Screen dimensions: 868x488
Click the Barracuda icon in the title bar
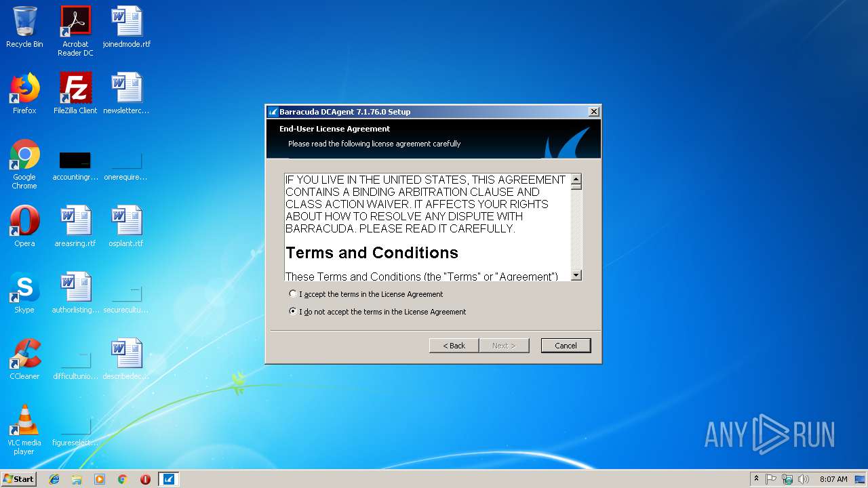pos(273,112)
